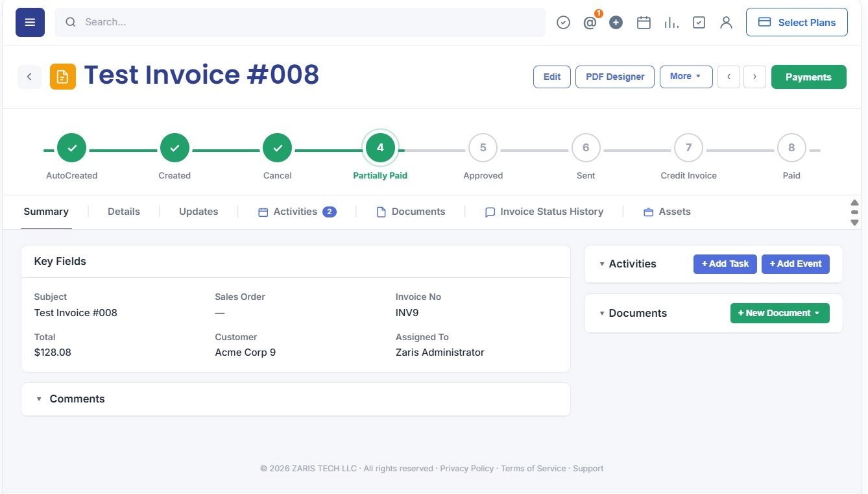Collapse the Activities panel triangle
Viewport: 868px width, 494px height.
point(602,264)
